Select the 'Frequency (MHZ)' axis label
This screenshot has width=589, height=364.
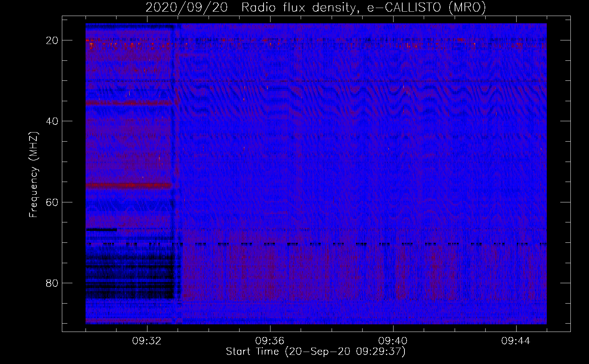[x=33, y=175]
